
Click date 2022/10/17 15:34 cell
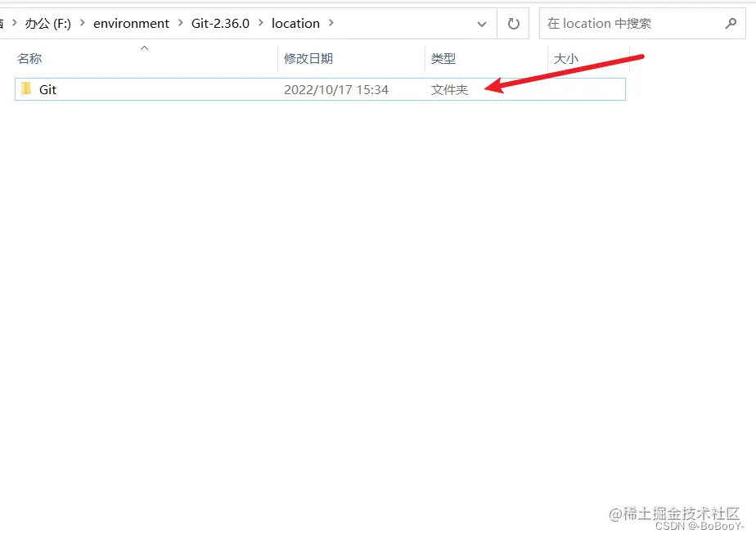point(336,90)
